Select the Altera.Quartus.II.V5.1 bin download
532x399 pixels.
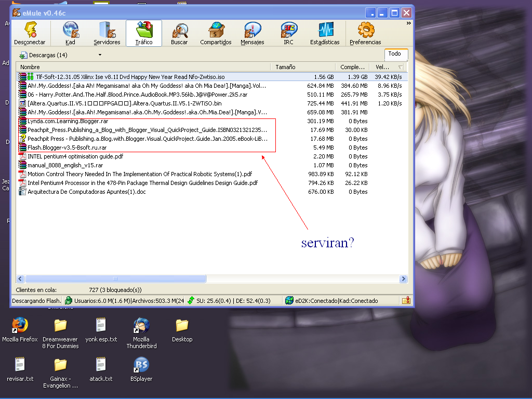[212, 103]
